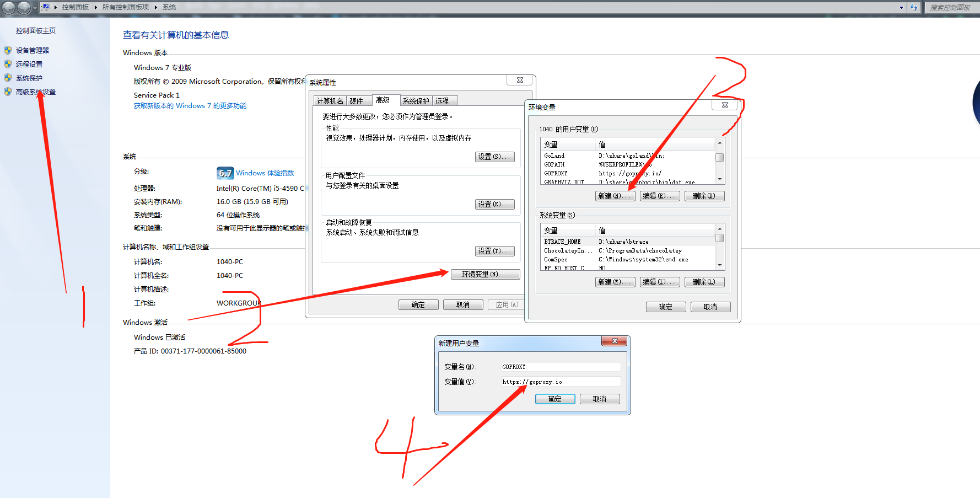Click the 环境变量(N) button
Screen dimensions: 980x498
pyautogui.click(x=485, y=274)
